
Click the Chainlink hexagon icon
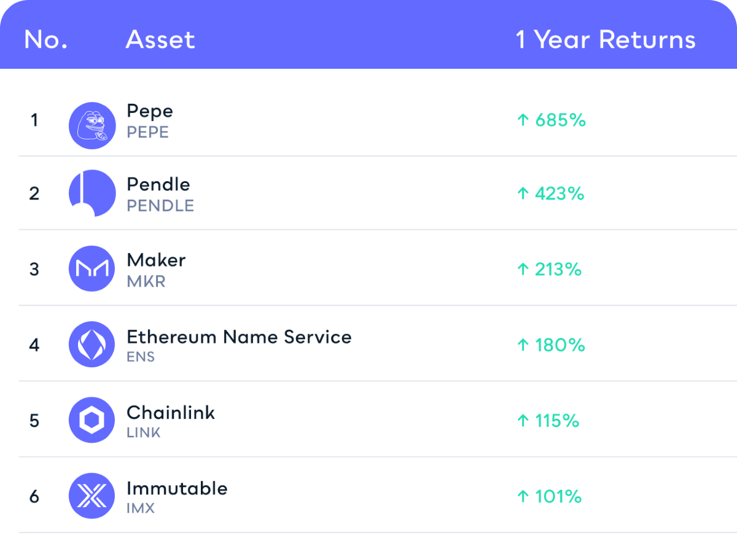coord(92,420)
